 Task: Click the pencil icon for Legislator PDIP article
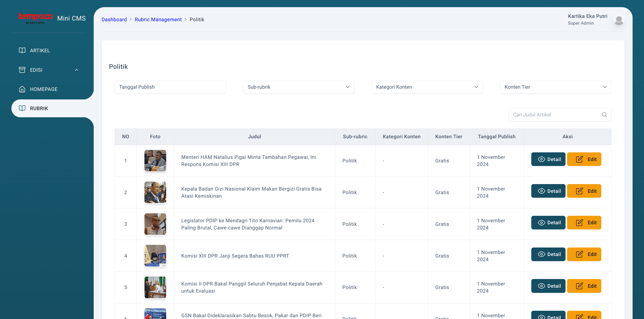click(579, 222)
